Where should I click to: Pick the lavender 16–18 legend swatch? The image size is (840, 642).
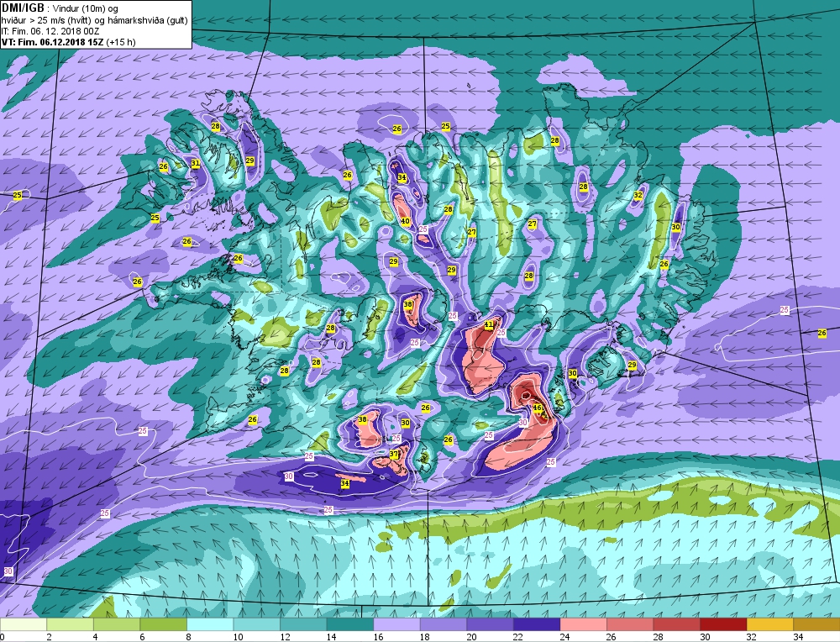click(x=396, y=624)
